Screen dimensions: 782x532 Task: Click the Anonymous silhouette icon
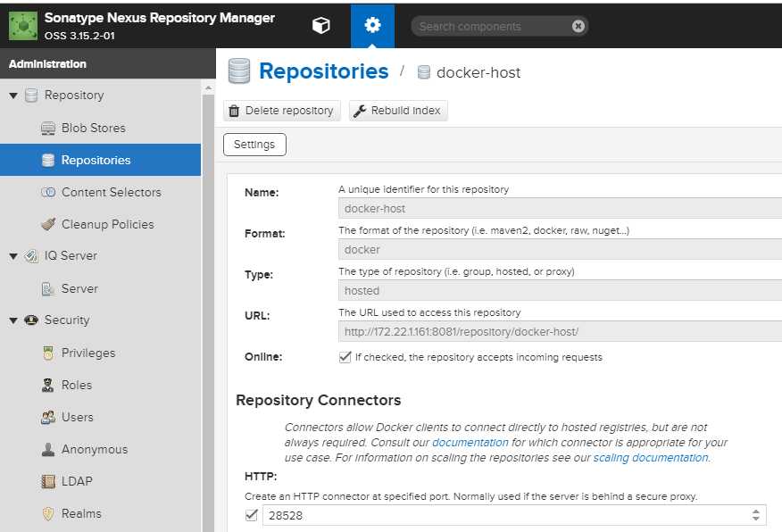(x=48, y=449)
